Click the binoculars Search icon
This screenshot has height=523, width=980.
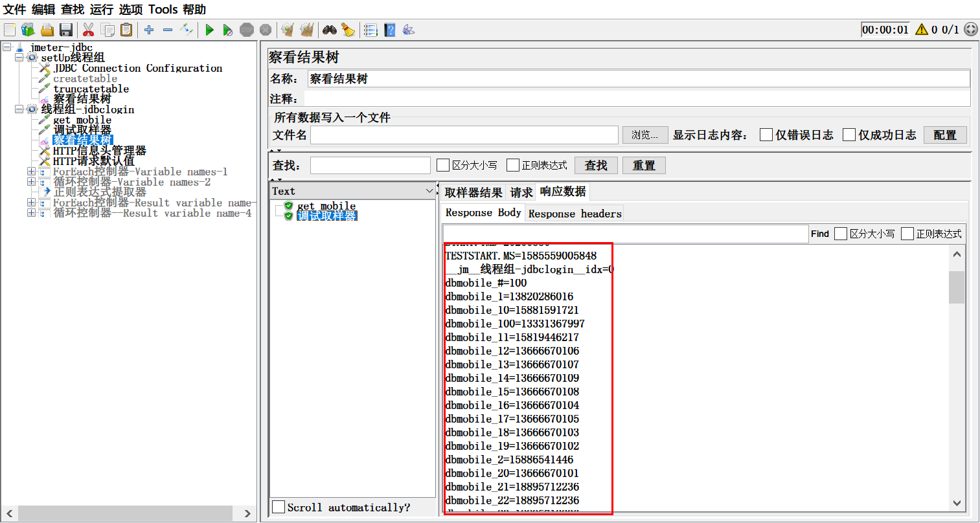point(330,30)
